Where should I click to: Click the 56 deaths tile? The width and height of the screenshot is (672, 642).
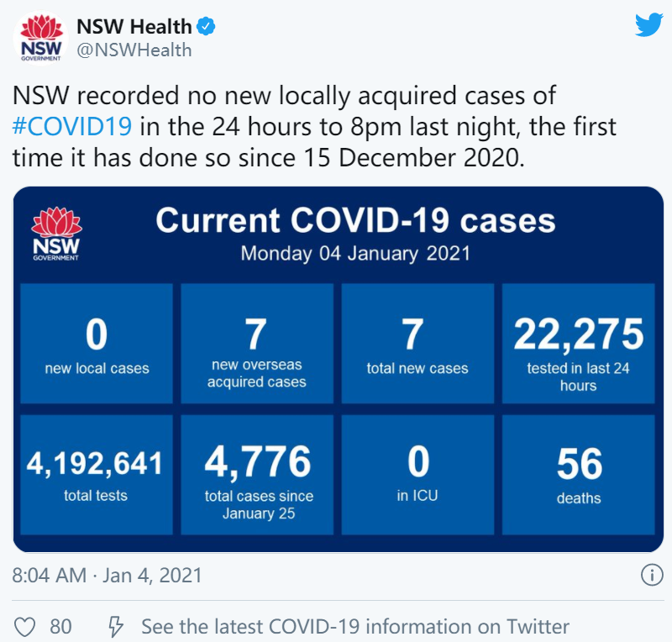(x=579, y=475)
